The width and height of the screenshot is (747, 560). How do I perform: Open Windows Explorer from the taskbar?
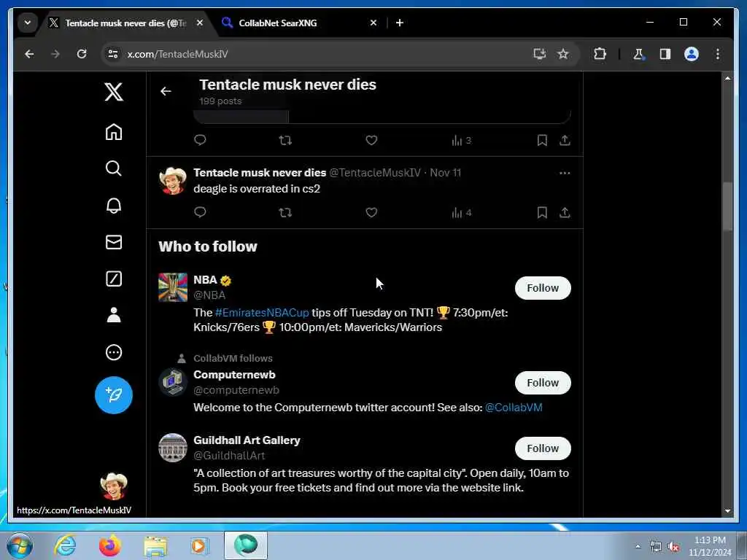pos(156,547)
